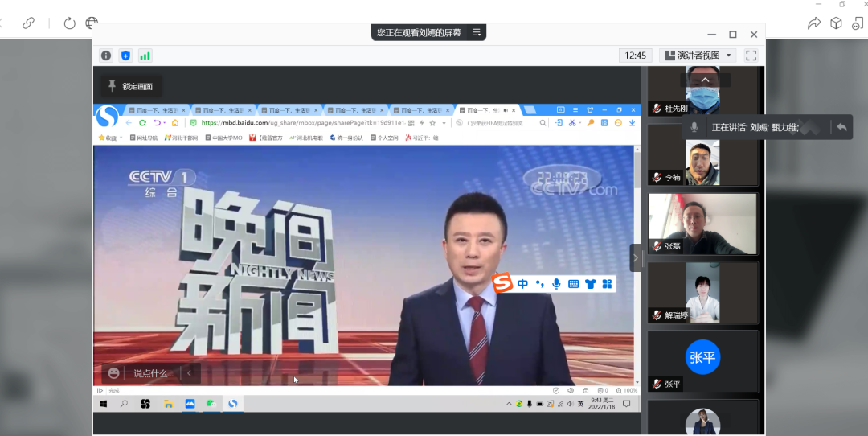Click the browser search box magnifier
Viewport: 868px width, 436px height.
543,123
